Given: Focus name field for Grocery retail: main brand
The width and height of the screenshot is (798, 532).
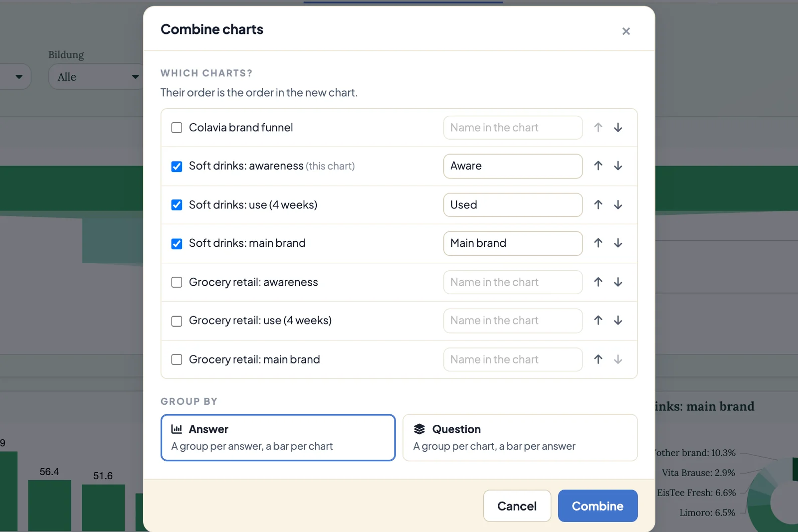Looking at the screenshot, I should pos(513,359).
